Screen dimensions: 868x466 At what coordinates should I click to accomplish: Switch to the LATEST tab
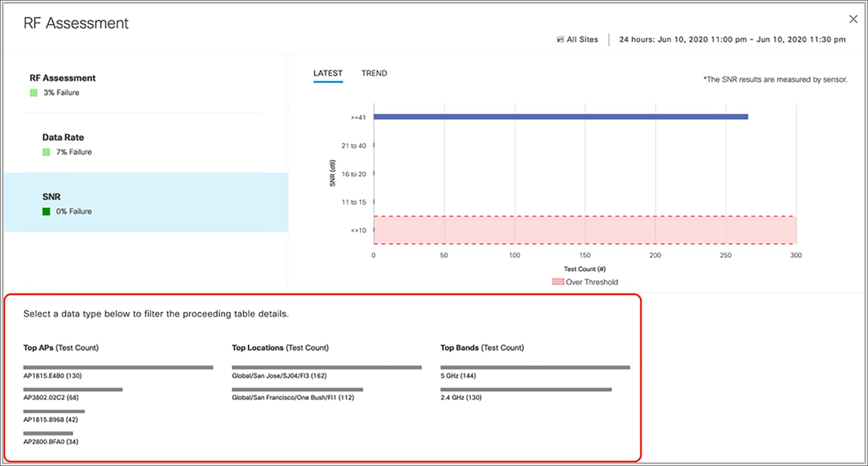(x=328, y=73)
